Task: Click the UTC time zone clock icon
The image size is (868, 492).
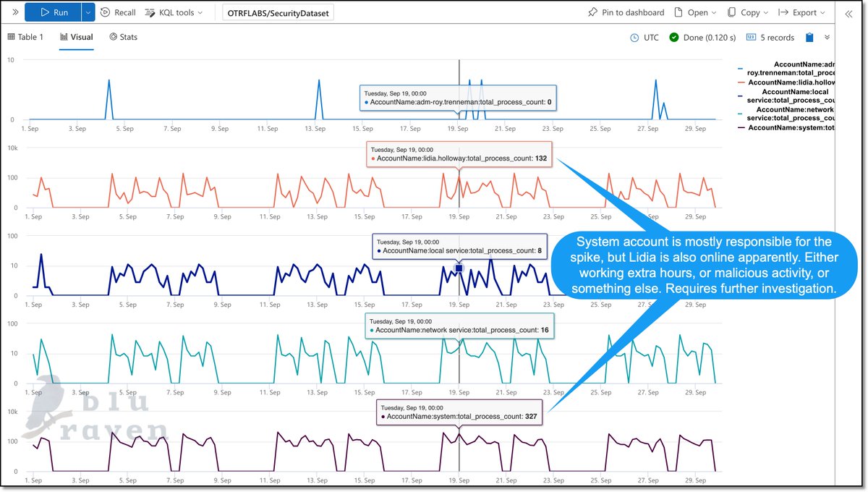Action: (634, 38)
